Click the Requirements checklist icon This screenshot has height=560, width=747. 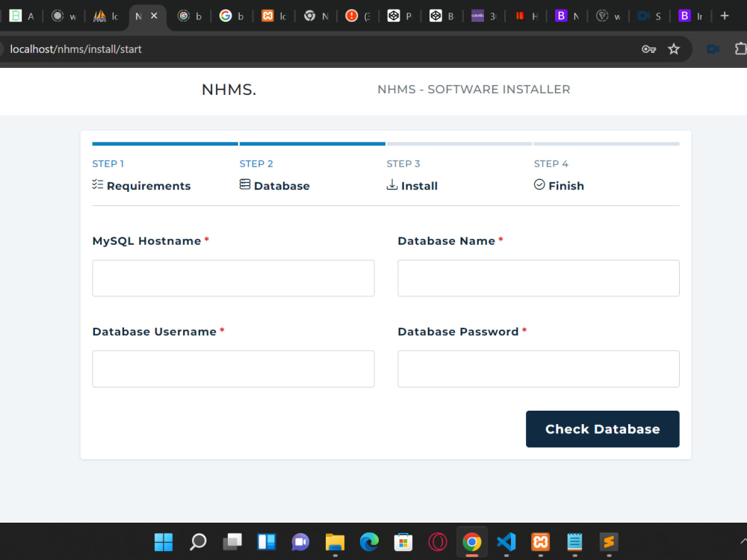pyautogui.click(x=98, y=184)
